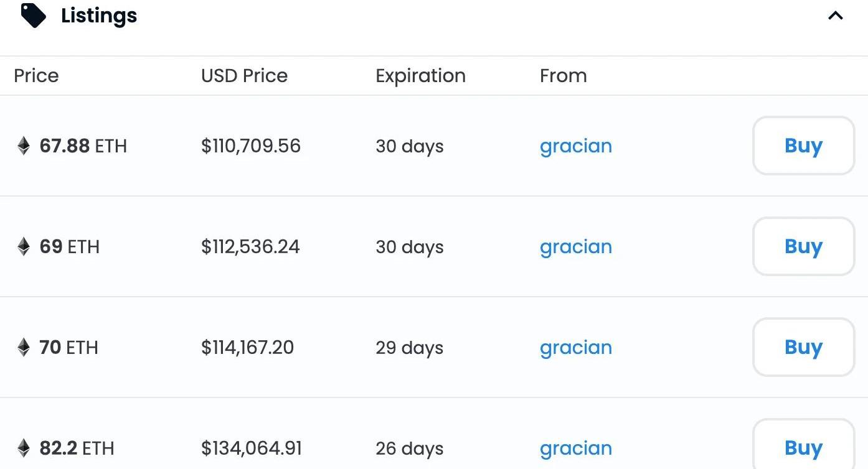Click Ethereum icon beside 67.88 ETH
This screenshot has width=868, height=469.
(x=24, y=146)
